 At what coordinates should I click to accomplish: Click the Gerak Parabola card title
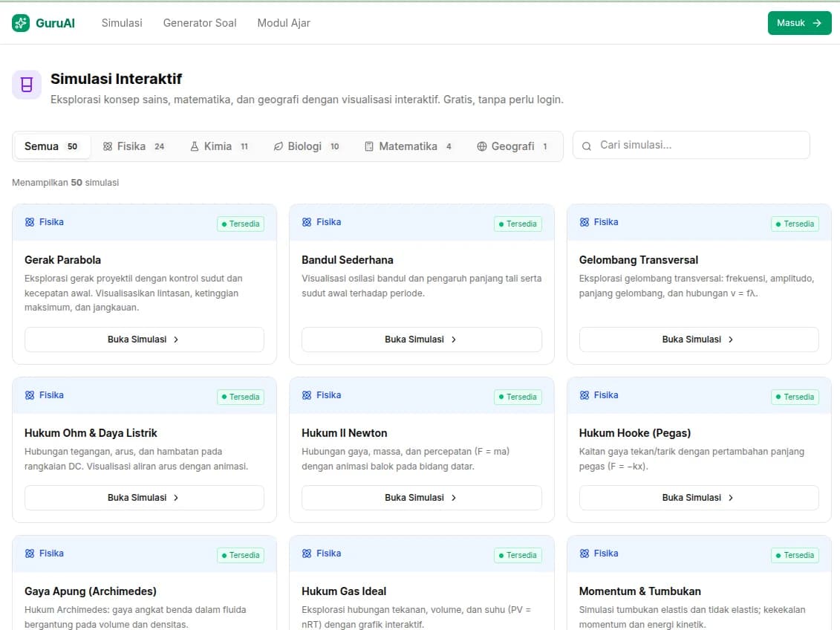(x=62, y=260)
